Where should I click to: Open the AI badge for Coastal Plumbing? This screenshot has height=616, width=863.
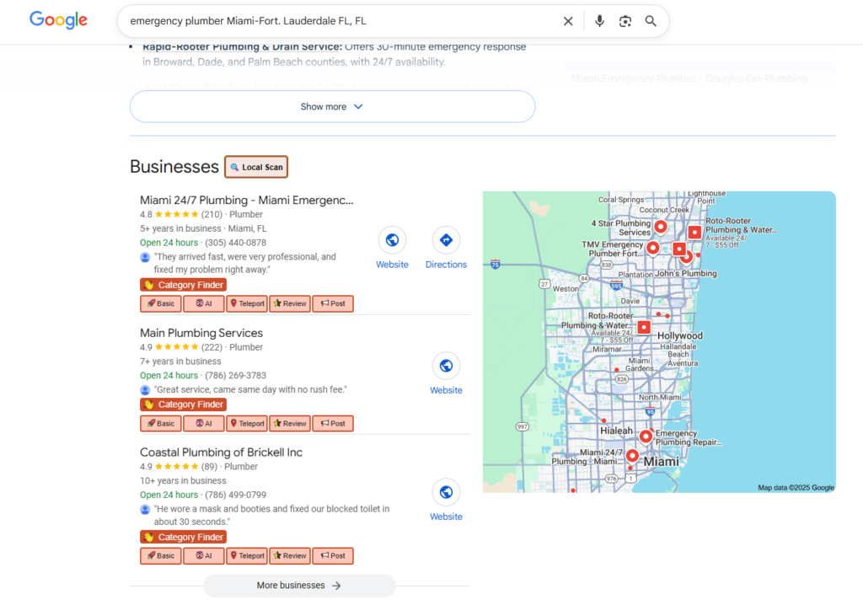(x=203, y=555)
